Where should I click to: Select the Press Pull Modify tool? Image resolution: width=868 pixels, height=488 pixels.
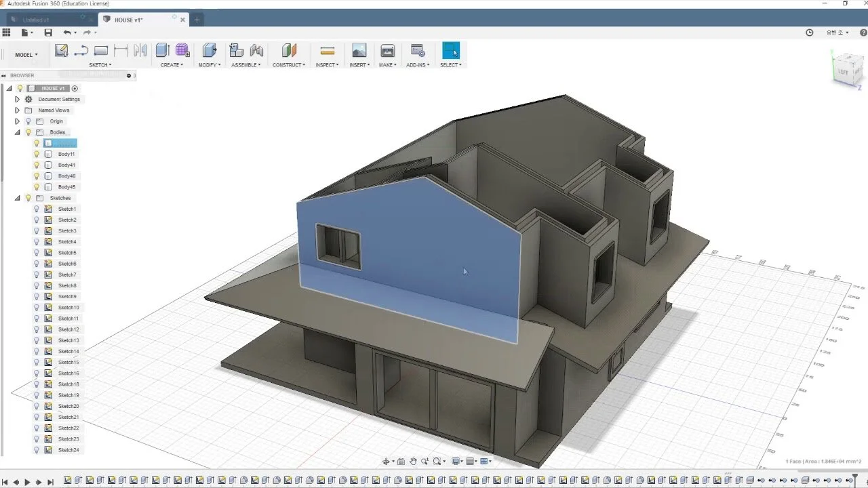coord(209,50)
